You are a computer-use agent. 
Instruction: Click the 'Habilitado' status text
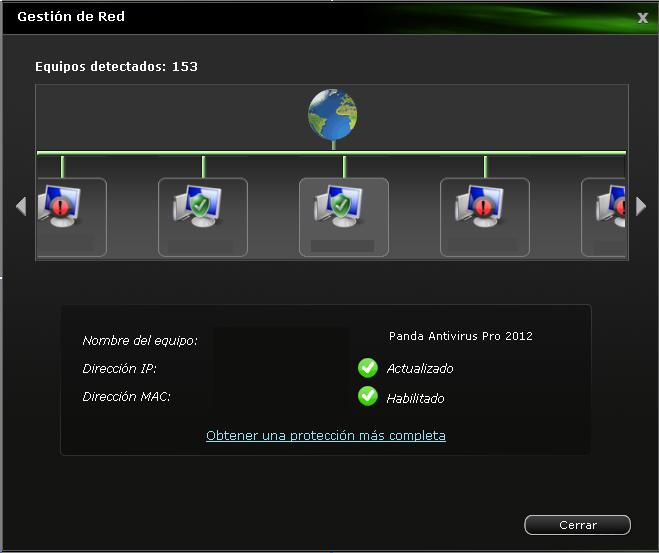coord(415,398)
